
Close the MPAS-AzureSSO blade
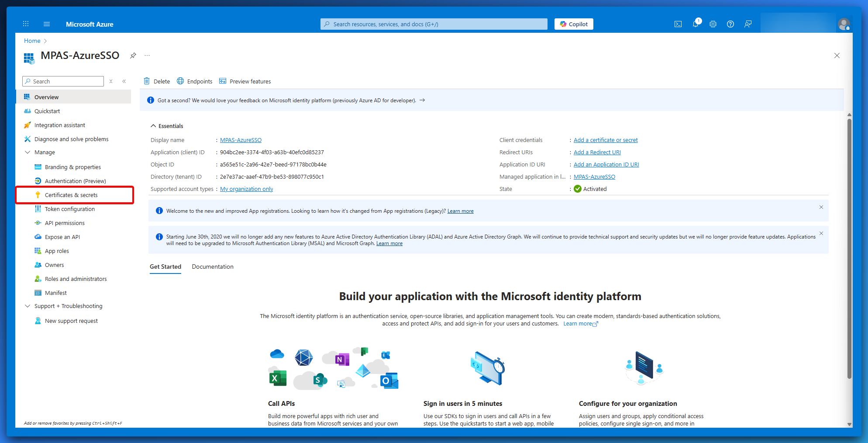837,55
